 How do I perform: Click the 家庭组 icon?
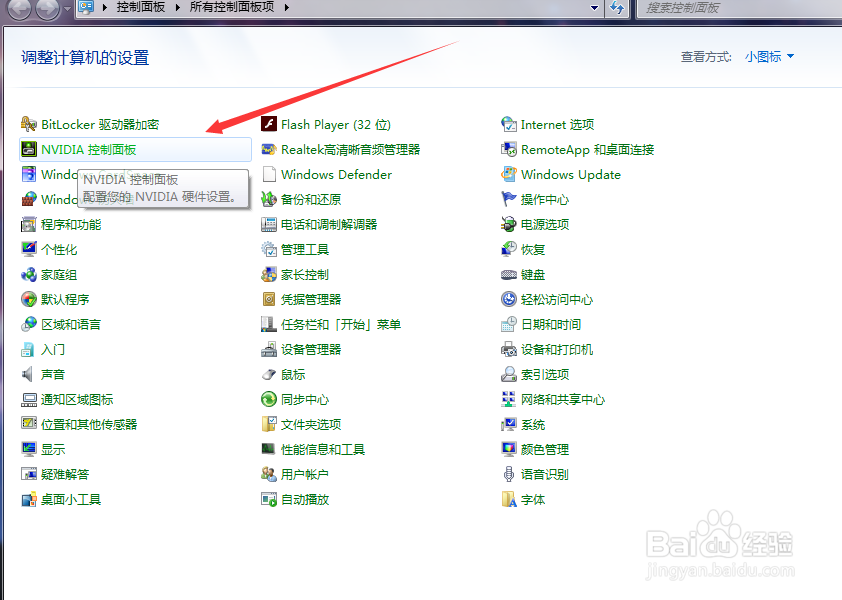click(28, 274)
